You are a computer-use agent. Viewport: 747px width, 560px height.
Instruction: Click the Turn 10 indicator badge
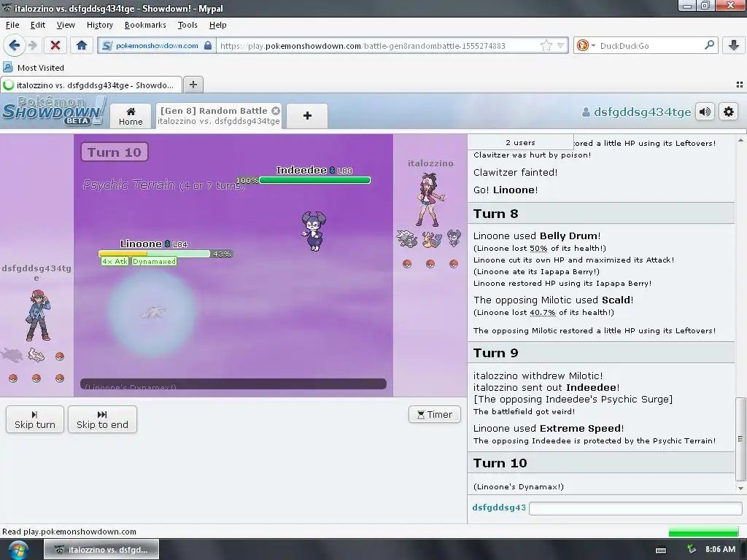pos(115,152)
